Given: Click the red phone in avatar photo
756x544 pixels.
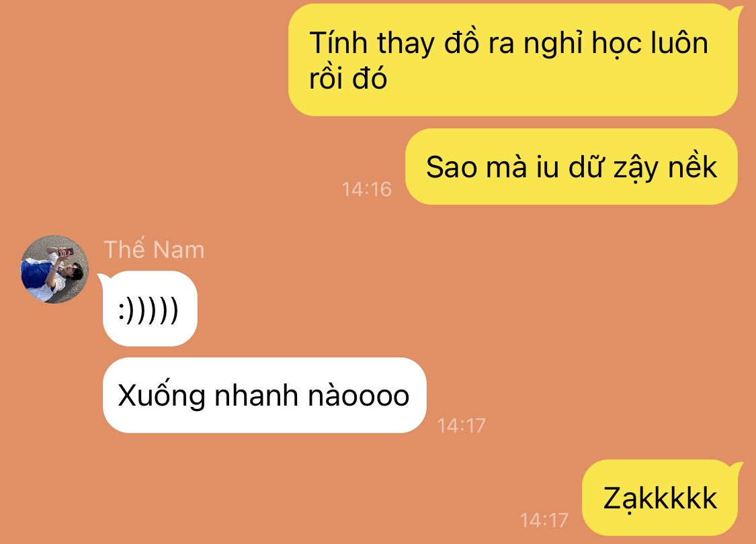Looking at the screenshot, I should coord(66,252).
